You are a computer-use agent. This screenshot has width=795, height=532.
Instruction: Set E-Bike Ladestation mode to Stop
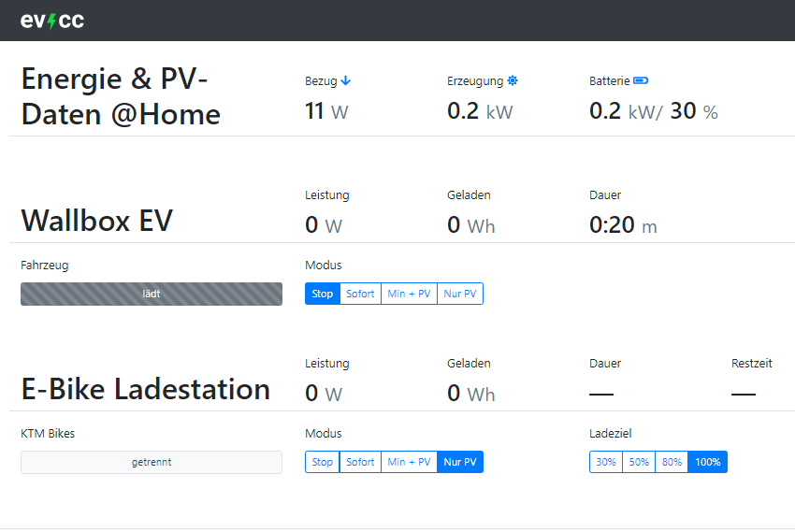click(323, 462)
